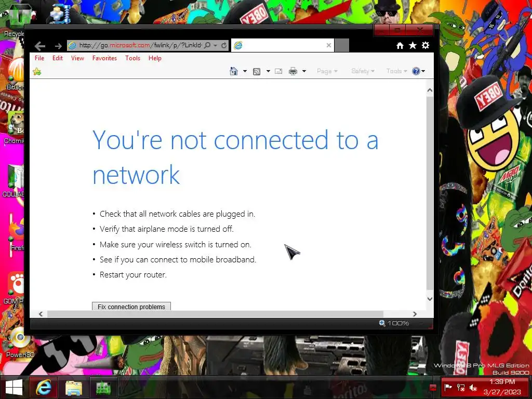
Task: Click the horizontal scrollbar thumb
Action: click(216, 314)
